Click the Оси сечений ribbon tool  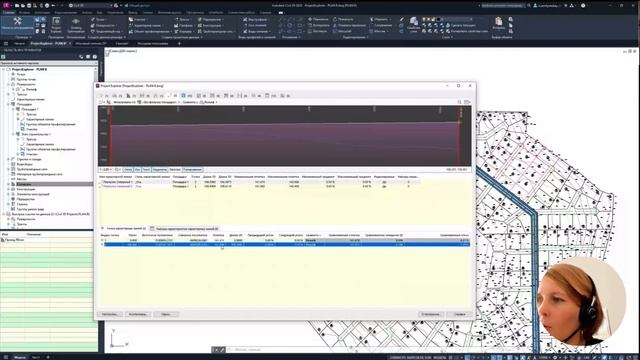tap(255, 25)
